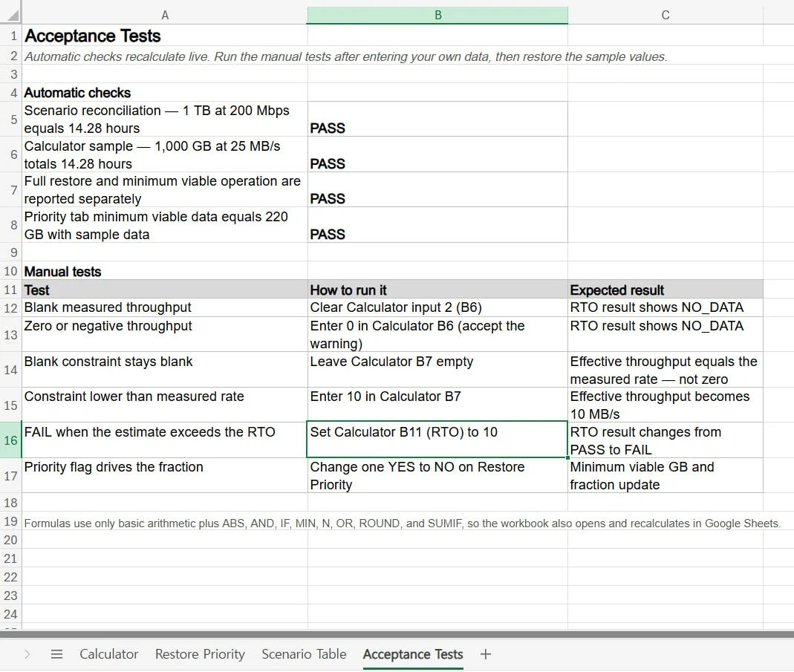This screenshot has width=794, height=672.
Task: Switch to the Restore Priority sheet tab
Action: click(200, 654)
